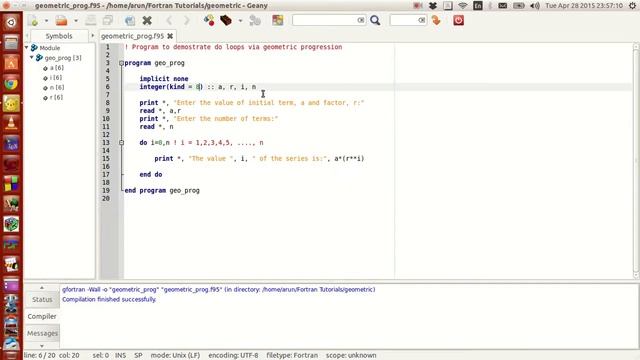Screen dimensions: 640x360
Task: Launch VLC cone icon in dock
Action: pos(11,123)
